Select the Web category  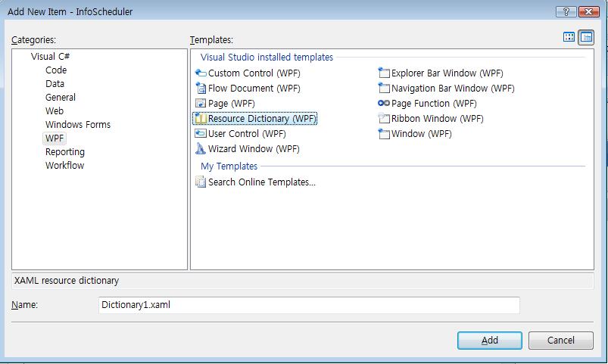(55, 111)
